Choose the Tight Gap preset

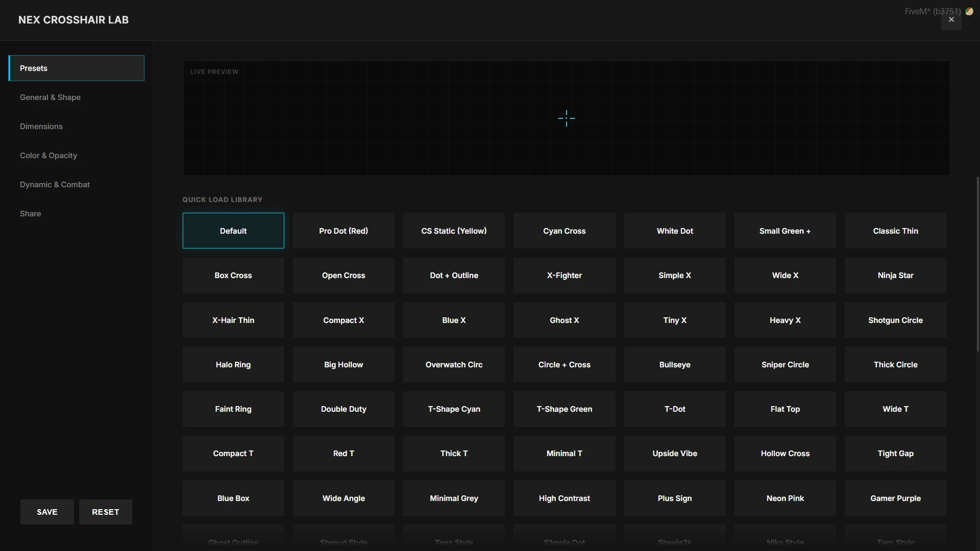tap(895, 454)
